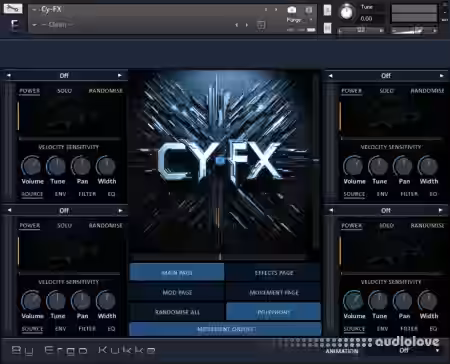Image resolution: width=450 pixels, height=364 pixels.
Task: Select previous source for the bottom-left layer
Action: (x=9, y=210)
